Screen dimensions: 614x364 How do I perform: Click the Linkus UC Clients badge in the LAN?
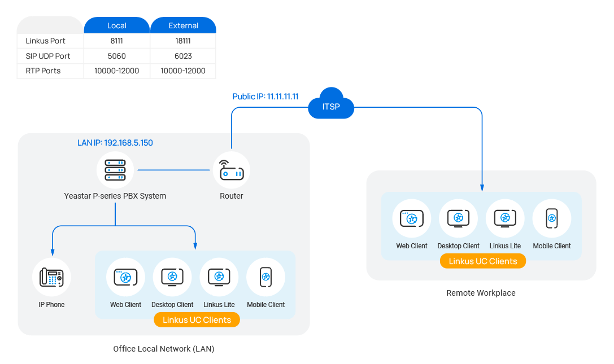pos(197,319)
